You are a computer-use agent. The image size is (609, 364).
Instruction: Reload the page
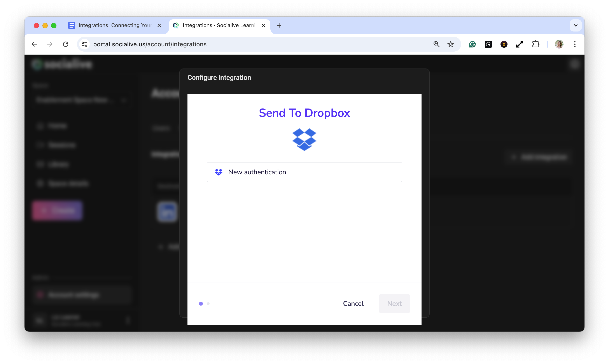click(65, 44)
